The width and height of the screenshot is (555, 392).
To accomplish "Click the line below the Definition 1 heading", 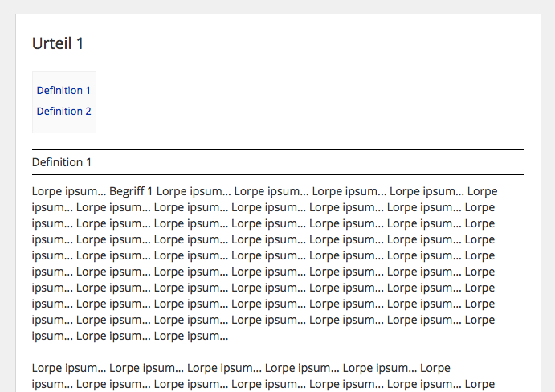I will pos(278,174).
